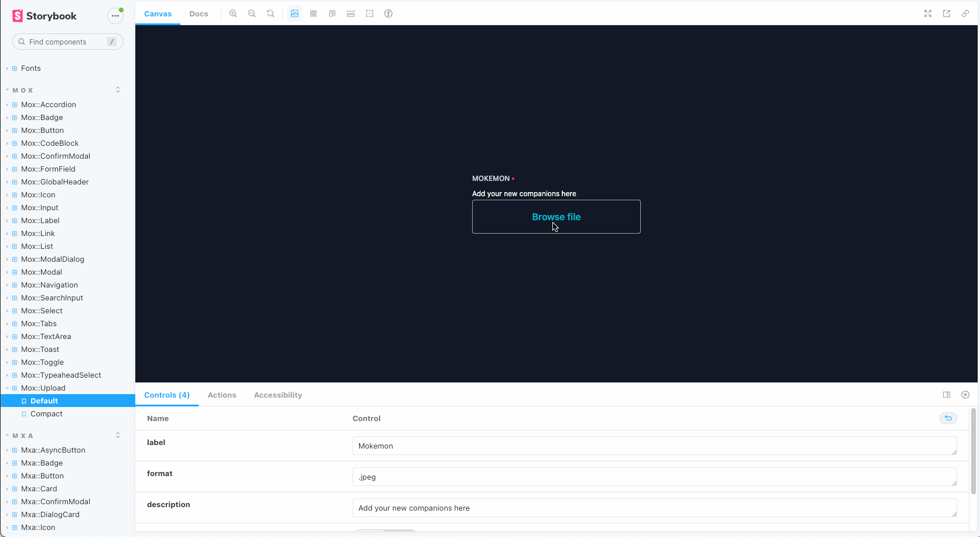The height and width of the screenshot is (537, 980).
Task: Open canvas in a new tab
Action: click(947, 13)
